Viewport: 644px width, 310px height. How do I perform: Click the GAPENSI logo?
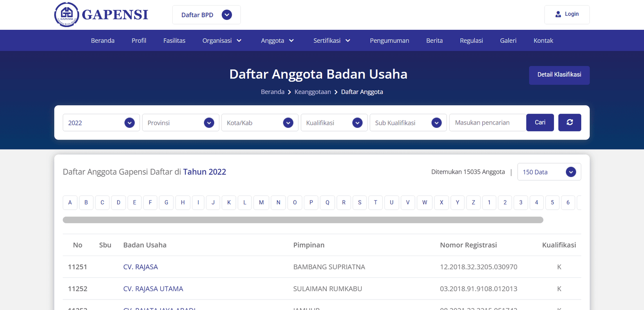pyautogui.click(x=101, y=15)
